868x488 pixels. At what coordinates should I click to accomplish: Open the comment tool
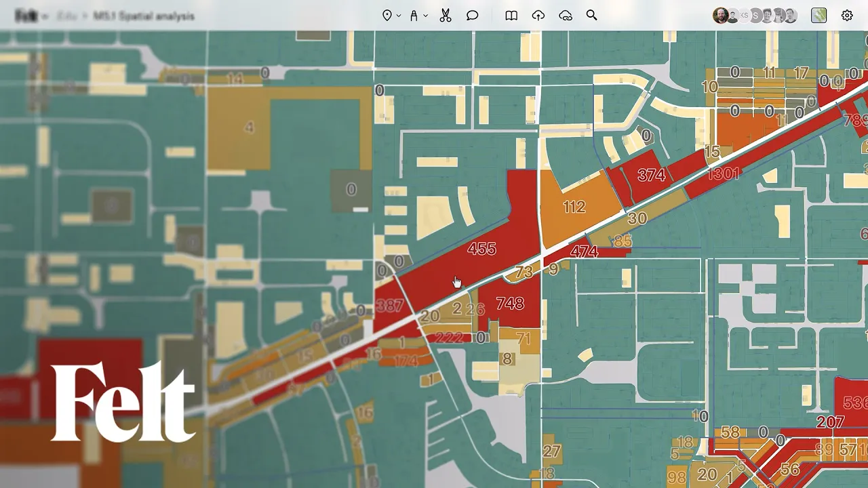coord(473,15)
